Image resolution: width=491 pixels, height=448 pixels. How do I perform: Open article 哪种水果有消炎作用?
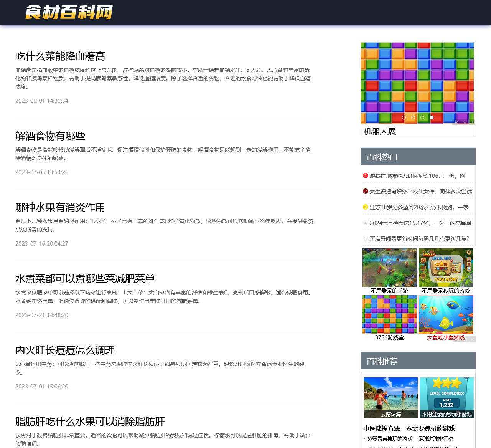pyautogui.click(x=60, y=207)
